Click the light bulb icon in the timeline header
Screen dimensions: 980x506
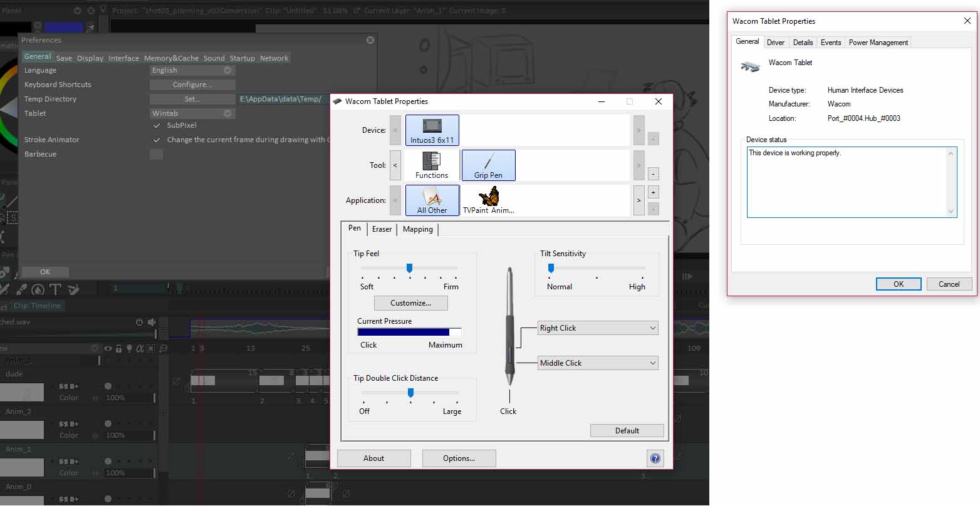129,348
